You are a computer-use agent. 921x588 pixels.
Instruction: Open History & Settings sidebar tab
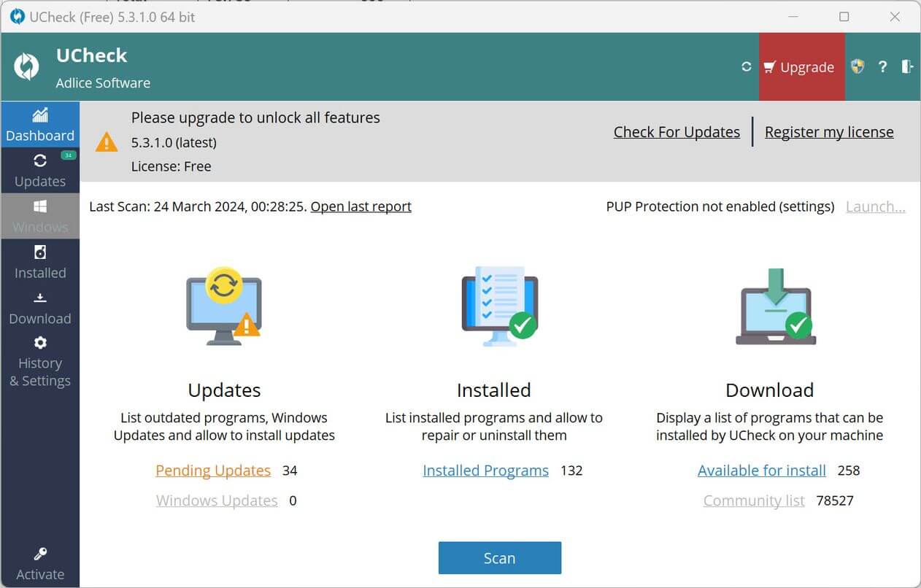pos(40,361)
